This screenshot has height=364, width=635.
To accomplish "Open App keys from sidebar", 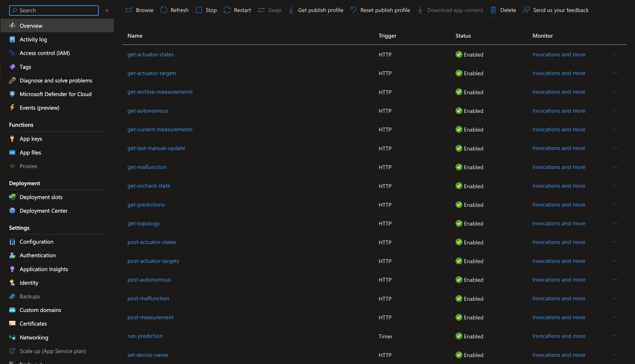I will pyautogui.click(x=31, y=139).
